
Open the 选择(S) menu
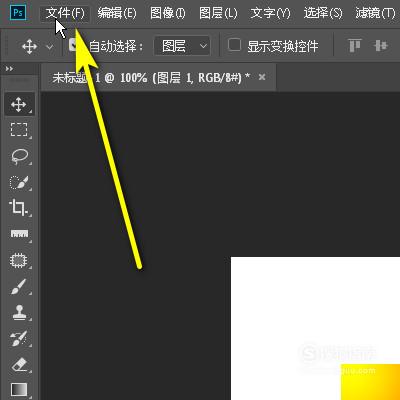(x=323, y=14)
